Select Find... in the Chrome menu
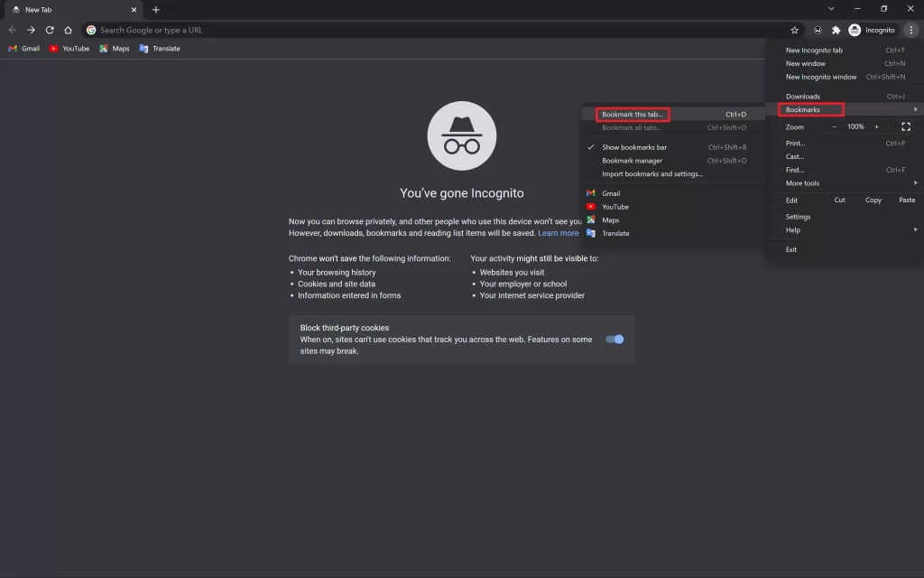Screen dimensions: 924x578 coord(845,170)
